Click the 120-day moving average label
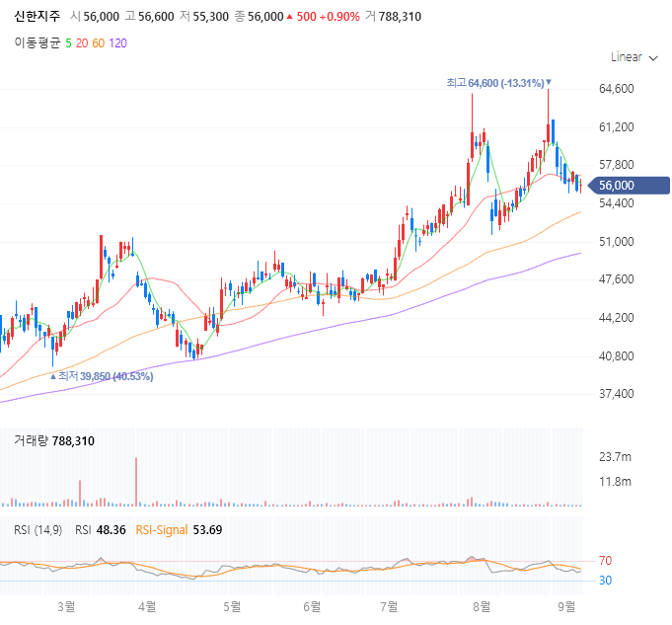Image resolution: width=672 pixels, height=625 pixels. pyautogui.click(x=117, y=43)
